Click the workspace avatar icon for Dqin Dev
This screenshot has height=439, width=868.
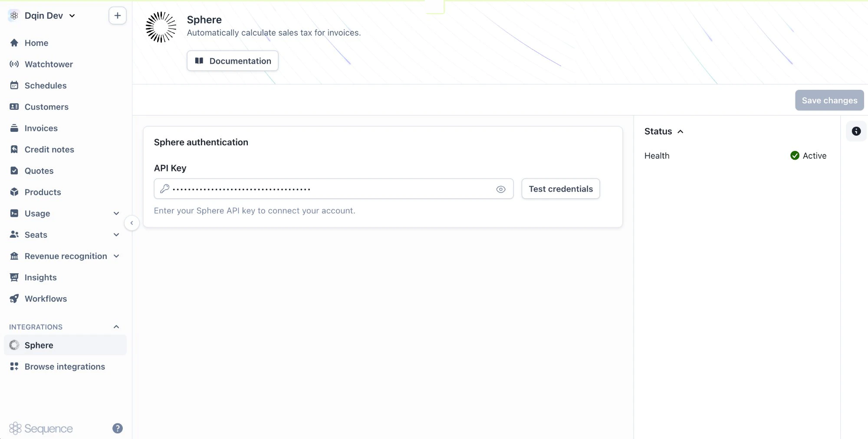click(x=14, y=16)
